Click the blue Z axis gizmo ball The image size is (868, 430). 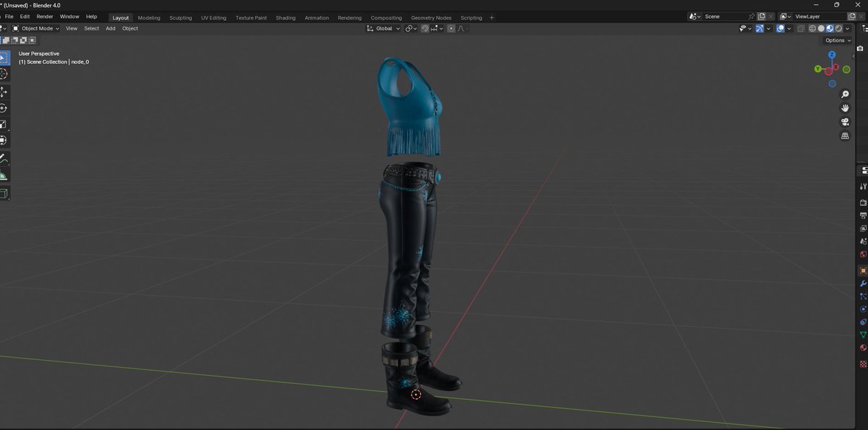832,55
